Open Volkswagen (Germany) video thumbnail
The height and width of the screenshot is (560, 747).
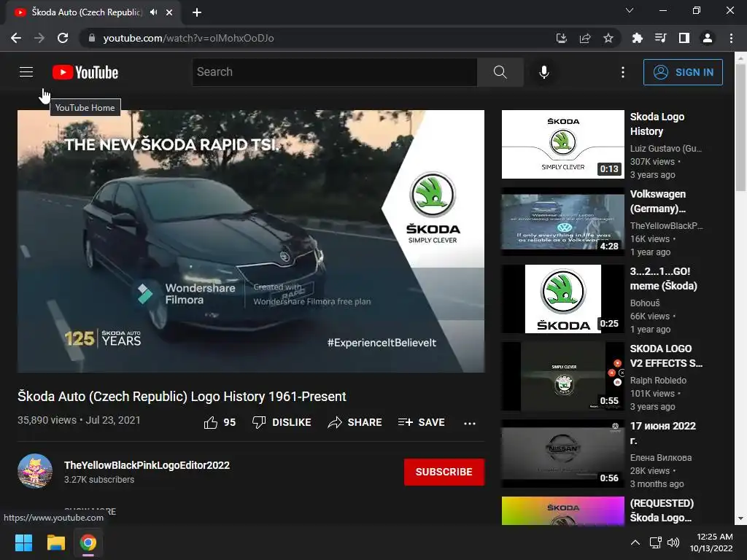[x=562, y=222]
